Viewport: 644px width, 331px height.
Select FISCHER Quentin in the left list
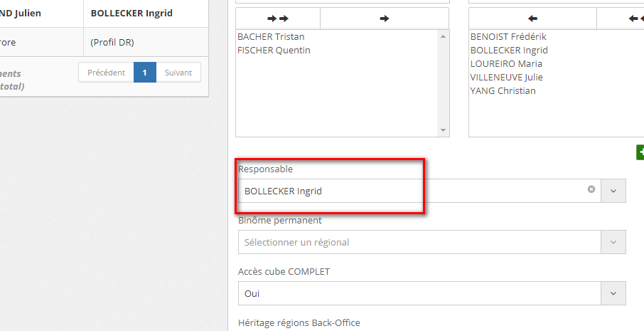[x=274, y=50]
